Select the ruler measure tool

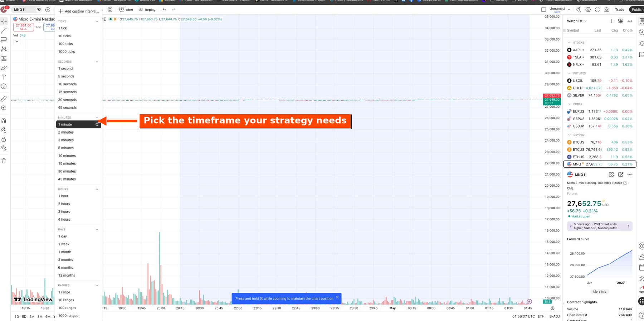click(4, 99)
